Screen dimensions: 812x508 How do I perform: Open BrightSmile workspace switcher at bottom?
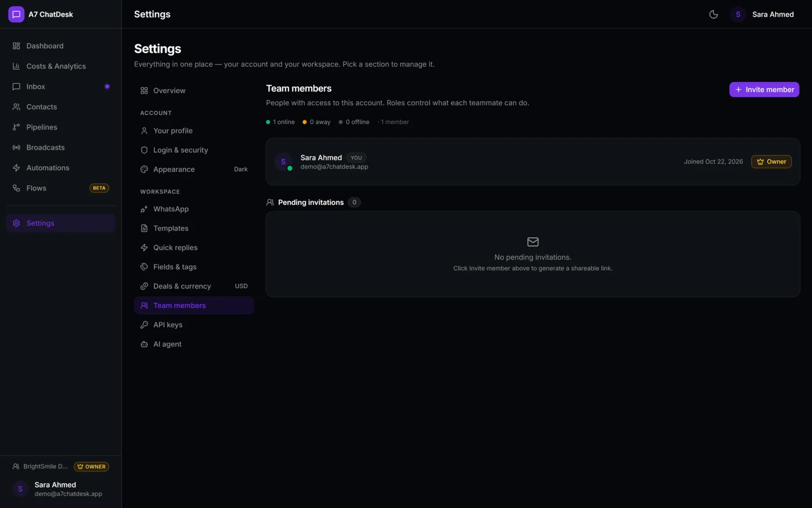(40, 466)
